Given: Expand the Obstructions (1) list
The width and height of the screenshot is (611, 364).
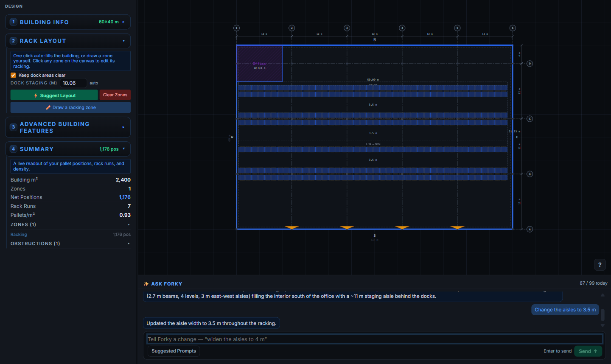Looking at the screenshot, I should 129,244.
